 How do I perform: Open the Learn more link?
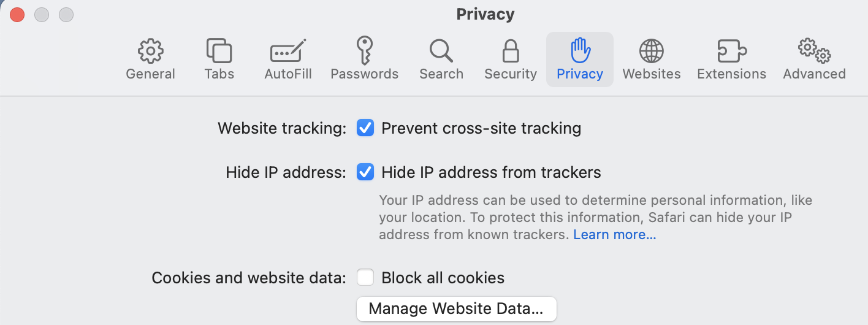[x=614, y=235]
